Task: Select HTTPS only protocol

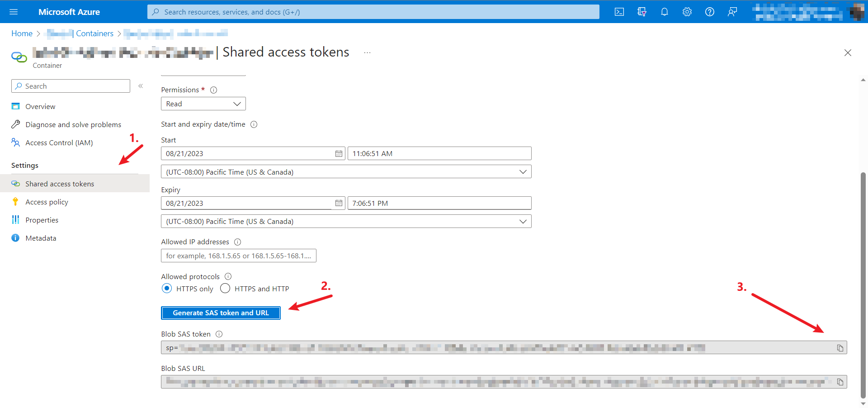Action: 167,289
